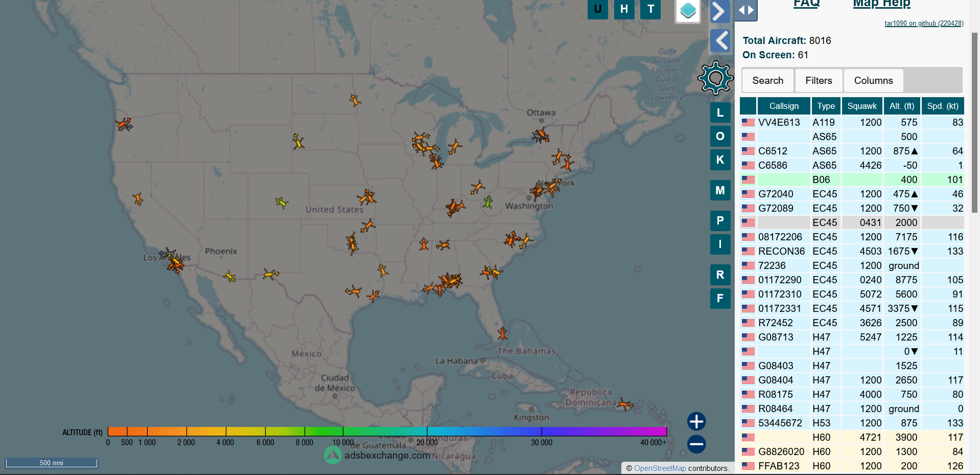The height and width of the screenshot is (475, 980).
Task: Switch to the Search tab
Action: [767, 80]
